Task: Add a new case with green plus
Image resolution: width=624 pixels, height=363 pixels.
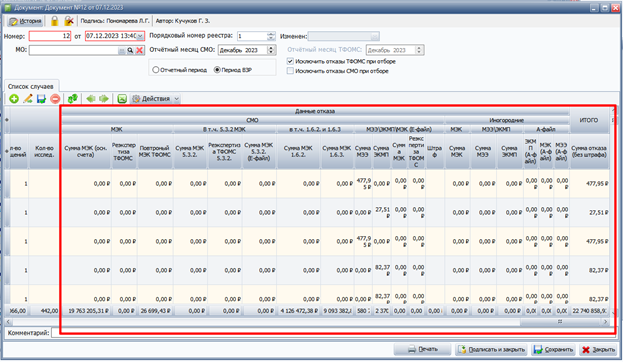Action: (14, 99)
